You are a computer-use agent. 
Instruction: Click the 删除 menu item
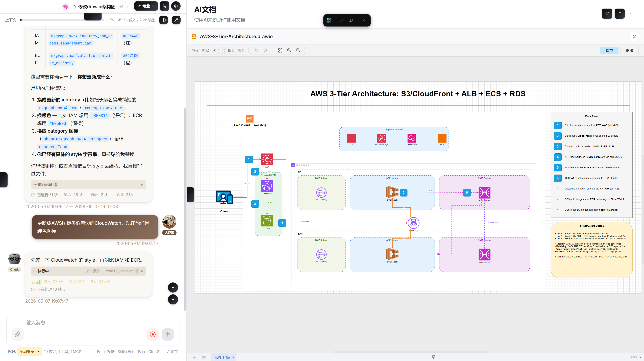(241, 51)
